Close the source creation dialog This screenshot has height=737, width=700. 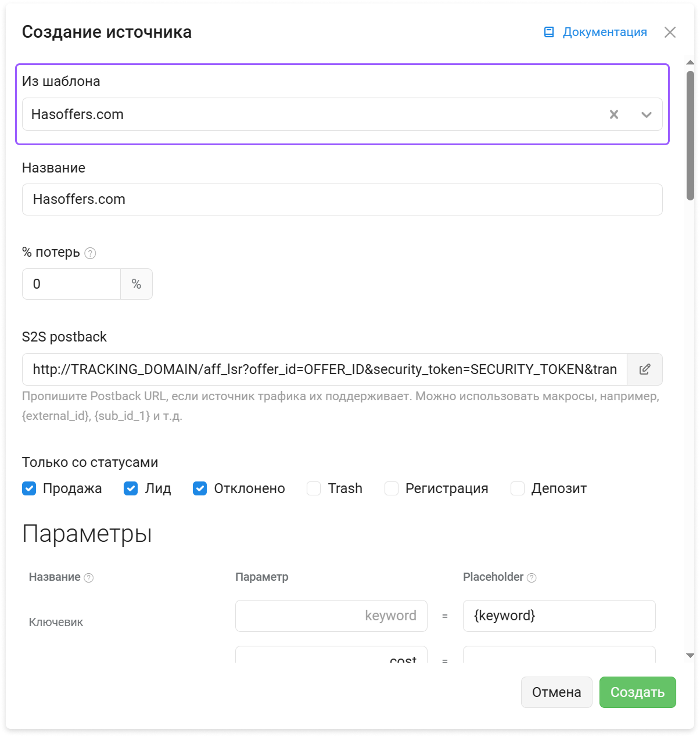(x=670, y=32)
